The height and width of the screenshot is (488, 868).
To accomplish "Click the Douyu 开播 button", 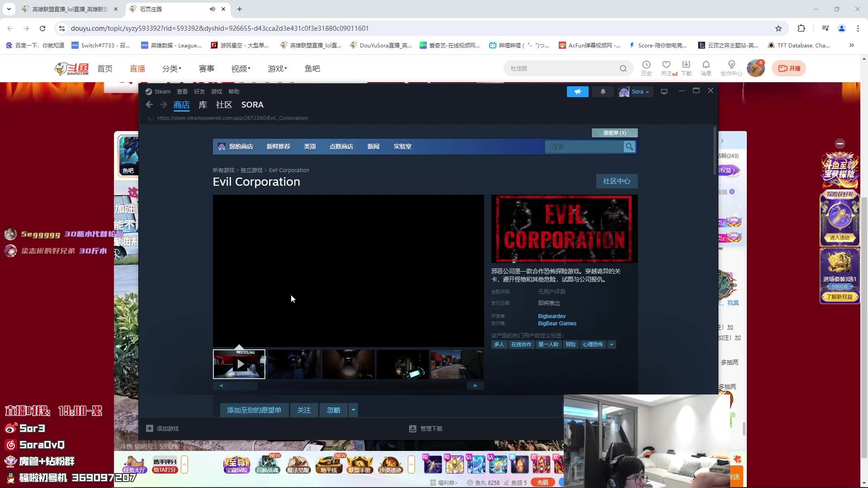I will pos(789,69).
